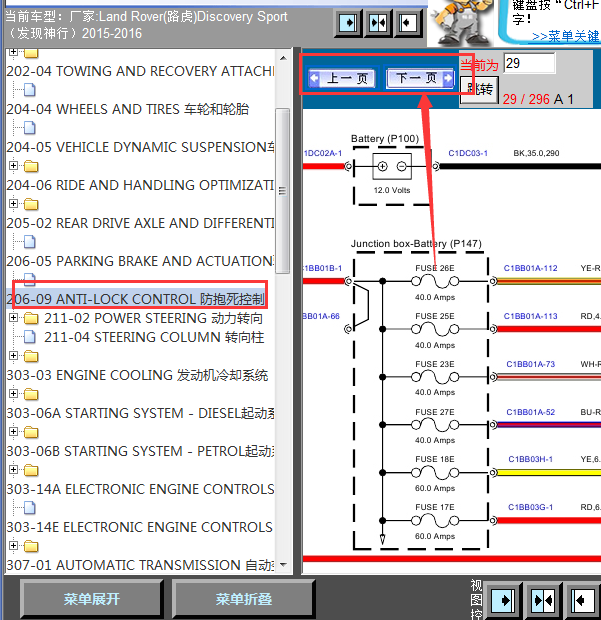This screenshot has height=620, width=601.
Task: Click the top collapse-left panel arrow icon
Action: 408,23
